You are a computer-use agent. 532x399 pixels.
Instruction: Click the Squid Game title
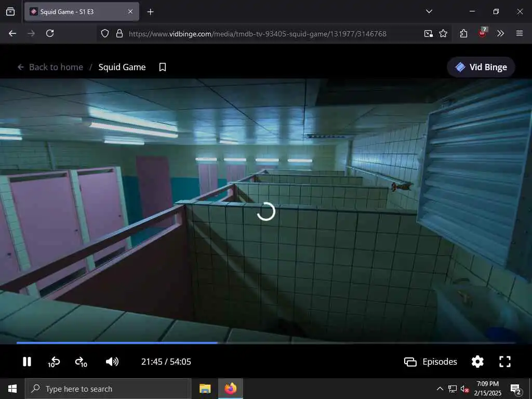[122, 67]
